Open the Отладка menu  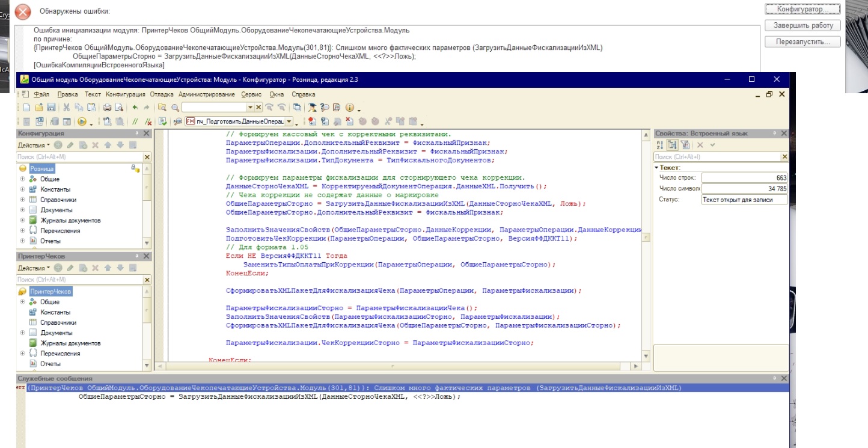tap(161, 94)
